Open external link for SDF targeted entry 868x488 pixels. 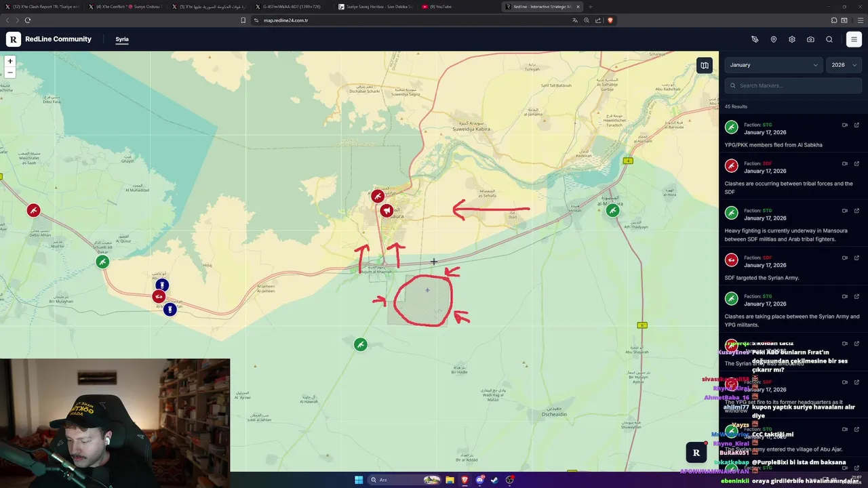pyautogui.click(x=856, y=258)
